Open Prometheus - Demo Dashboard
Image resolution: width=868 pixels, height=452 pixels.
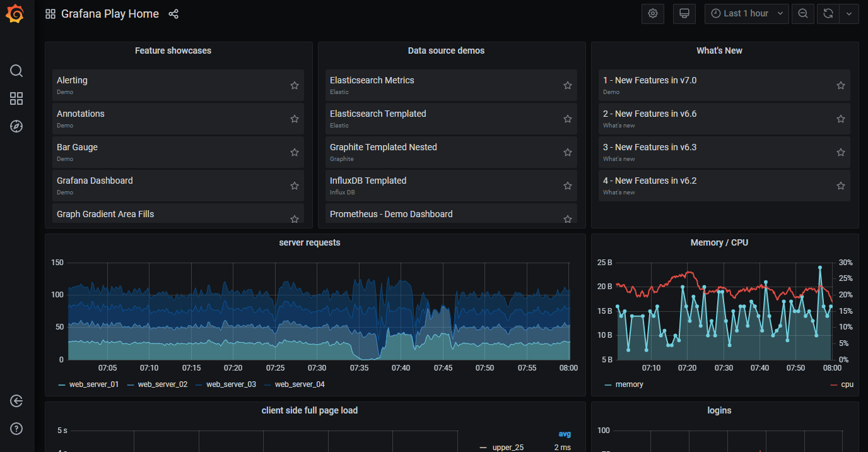point(451,213)
